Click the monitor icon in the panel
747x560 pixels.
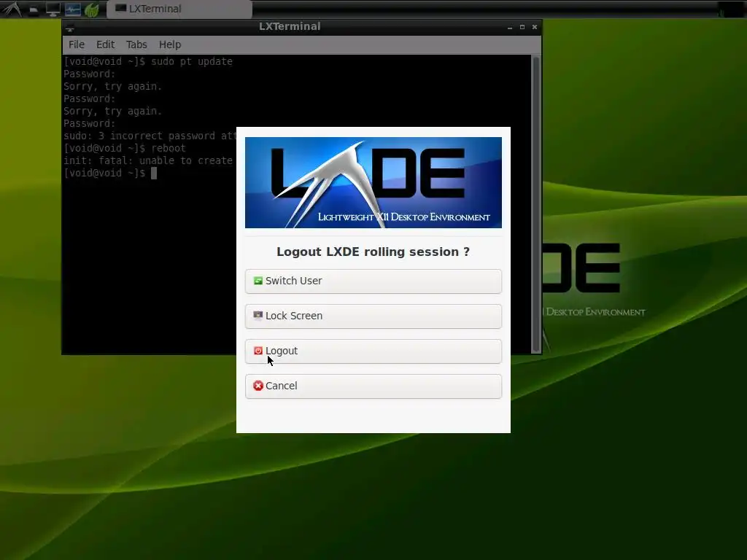click(53, 9)
